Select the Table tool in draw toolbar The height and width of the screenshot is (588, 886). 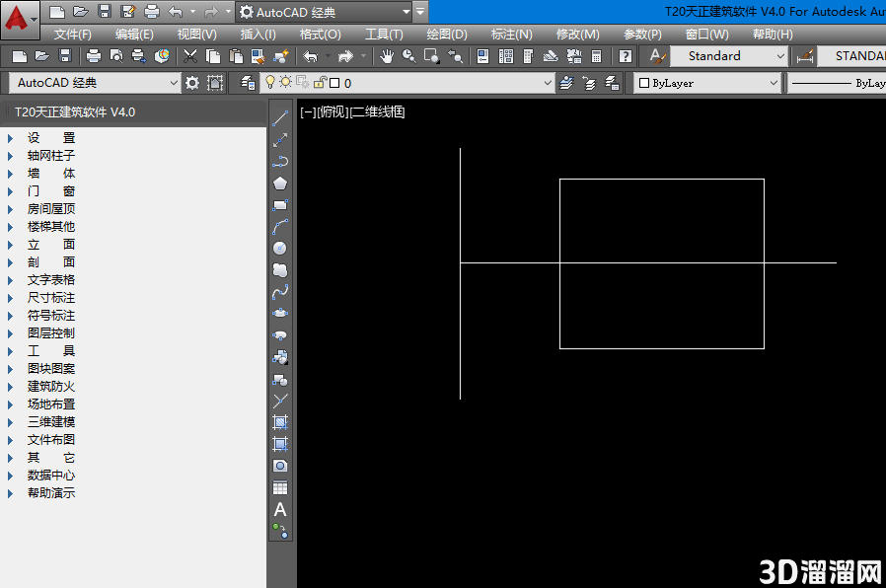pyautogui.click(x=280, y=488)
